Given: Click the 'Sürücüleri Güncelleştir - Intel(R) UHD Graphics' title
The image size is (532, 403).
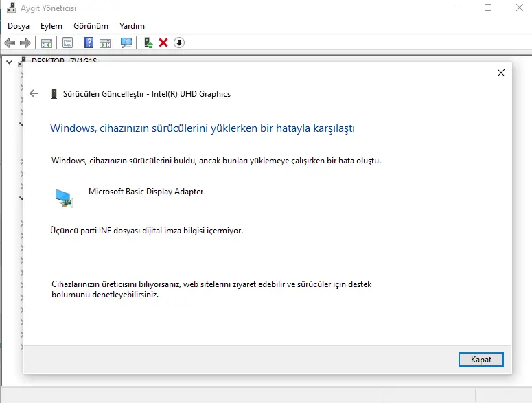Looking at the screenshot, I should coord(147,94).
